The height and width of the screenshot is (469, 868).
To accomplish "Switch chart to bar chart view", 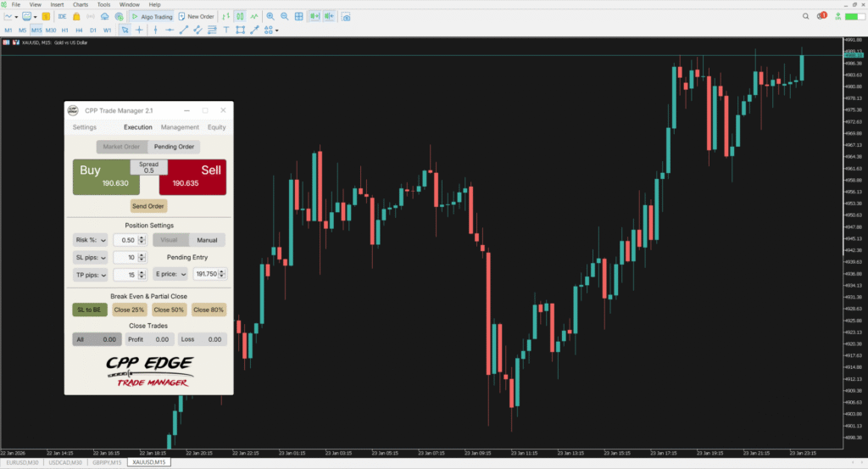I will coord(225,17).
